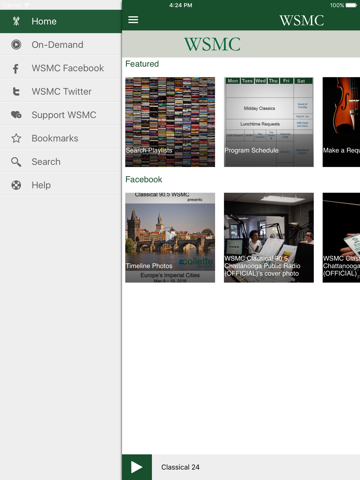The width and height of the screenshot is (360, 480).
Task: Tap the Support WSMC heart icon
Action: pyautogui.click(x=16, y=115)
